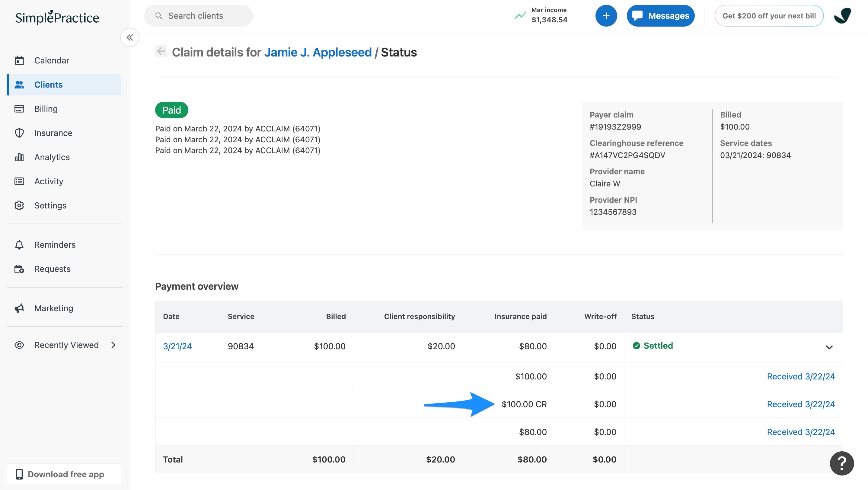Open Reminders in the sidebar
The image size is (868, 490).
[x=64, y=245]
